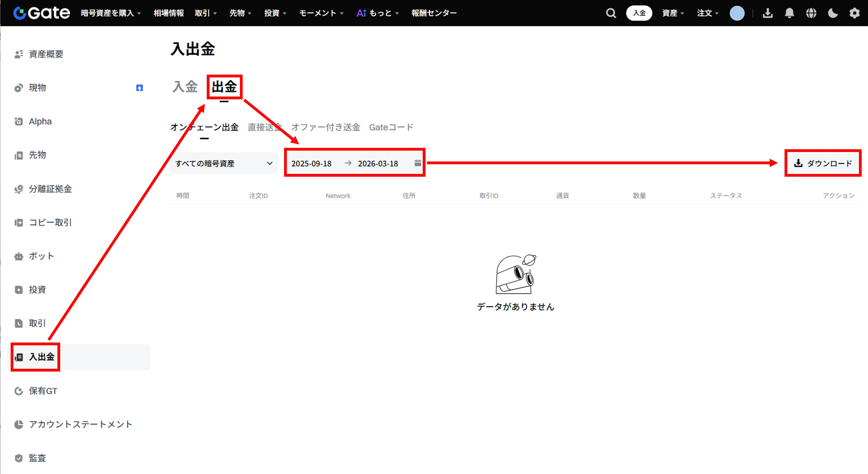This screenshot has width=868, height=474.
Task: Click the 分離証拠金 sidebar icon
Action: click(19, 189)
